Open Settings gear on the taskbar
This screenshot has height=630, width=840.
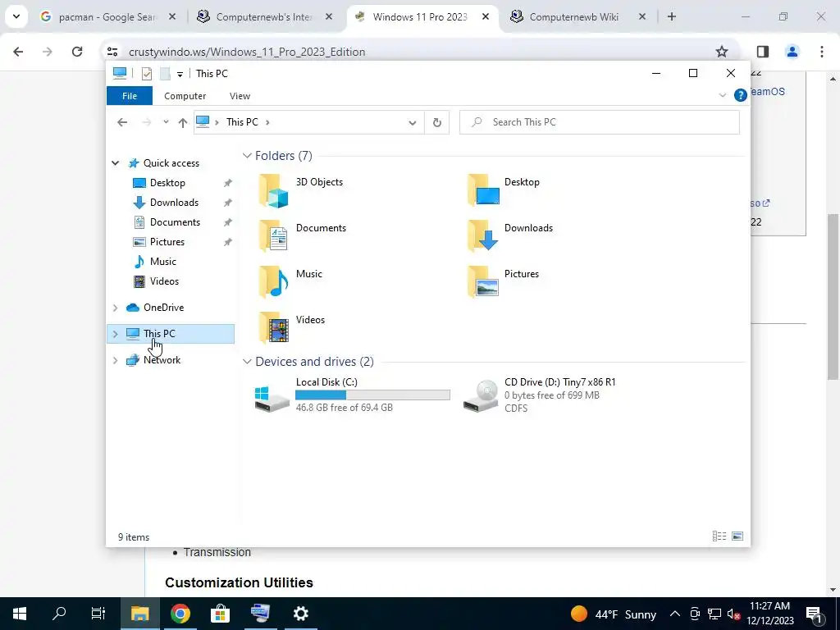(300, 614)
